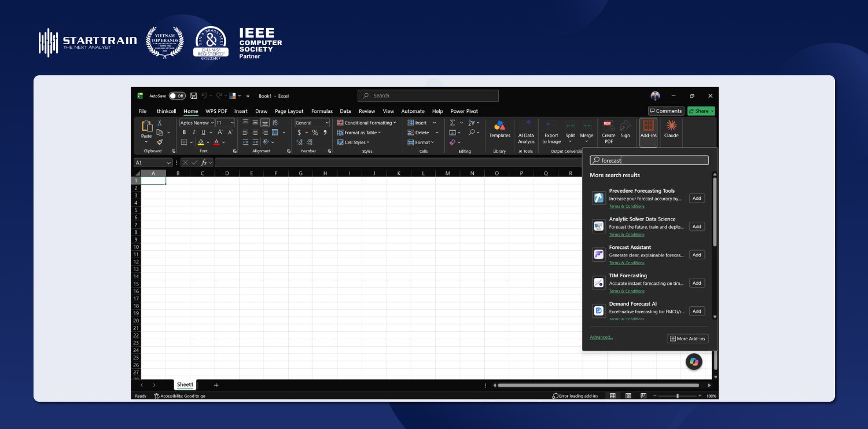This screenshot has width=868, height=429.
Task: Click the Center horizontal alignment icon
Action: [255, 133]
